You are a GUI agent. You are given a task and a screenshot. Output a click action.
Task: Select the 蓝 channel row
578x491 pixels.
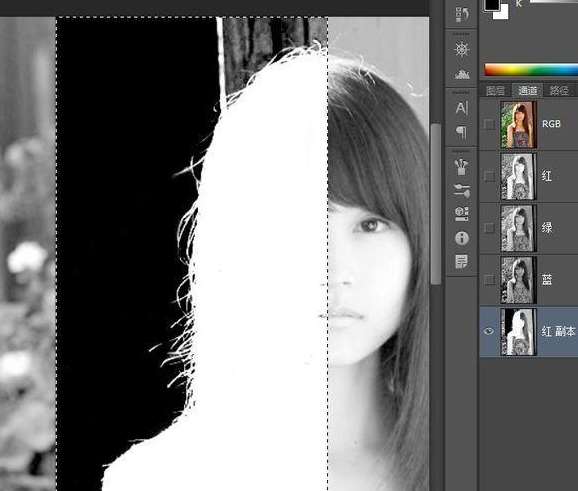coord(529,280)
